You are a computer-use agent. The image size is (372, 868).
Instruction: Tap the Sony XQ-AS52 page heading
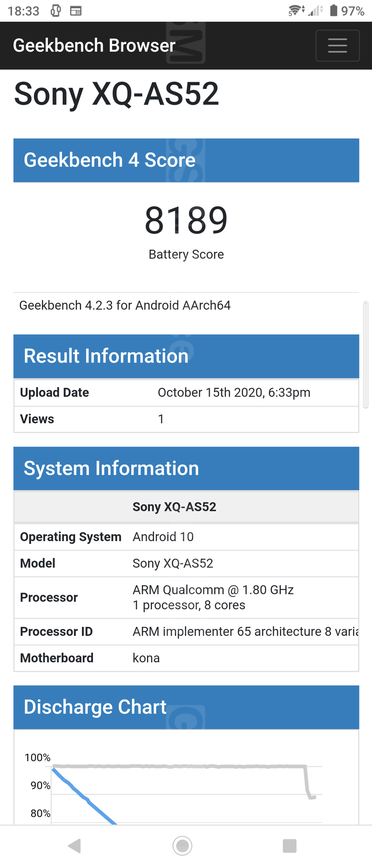pos(116,94)
